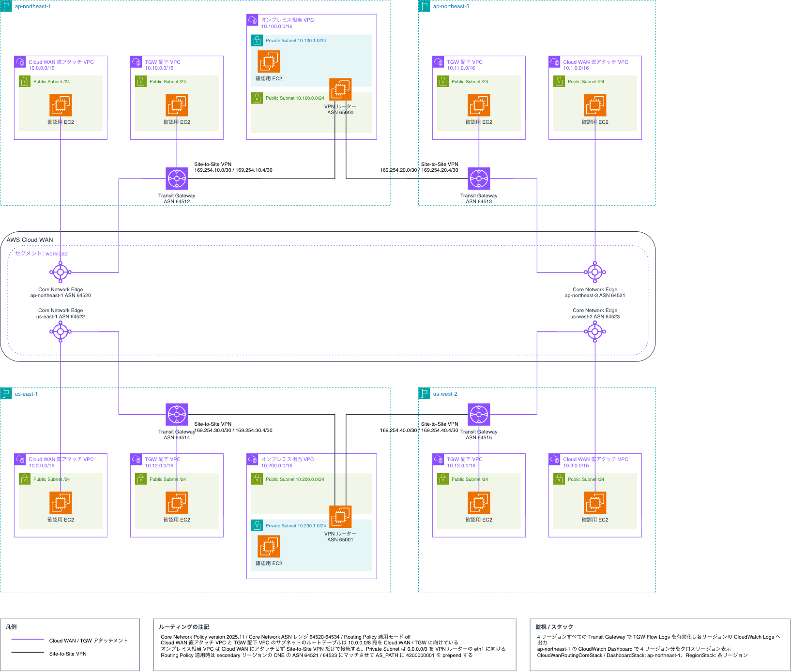Click the us-east-1 region flag icon
791x672 pixels.
tap(6, 393)
